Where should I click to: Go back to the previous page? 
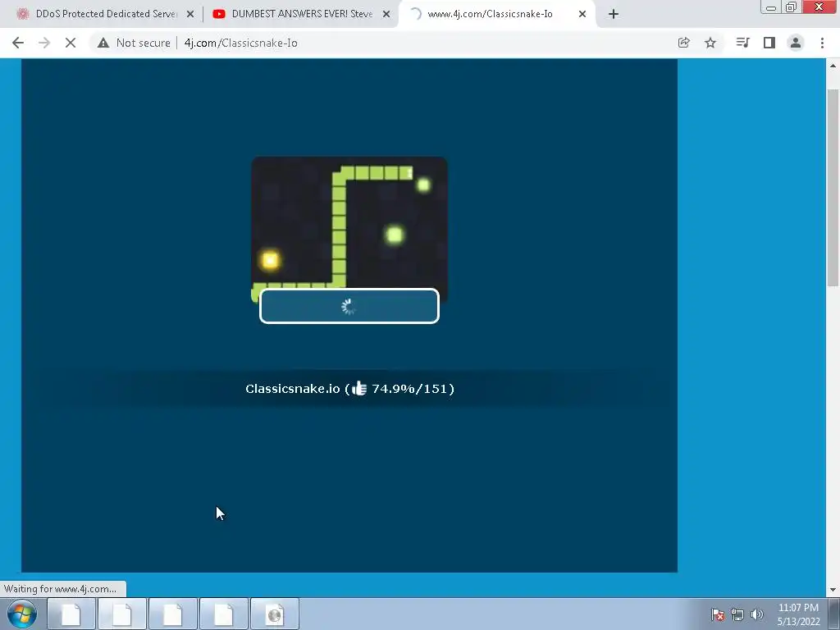tap(18, 43)
